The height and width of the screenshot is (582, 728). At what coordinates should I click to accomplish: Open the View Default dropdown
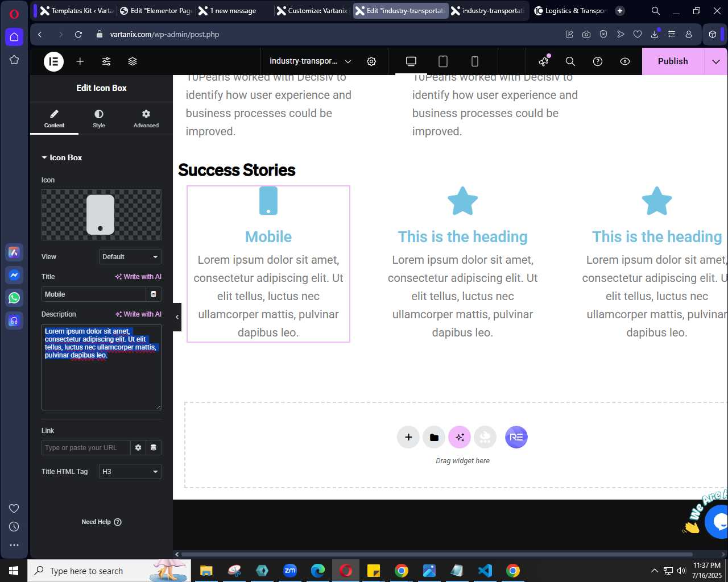click(x=130, y=257)
